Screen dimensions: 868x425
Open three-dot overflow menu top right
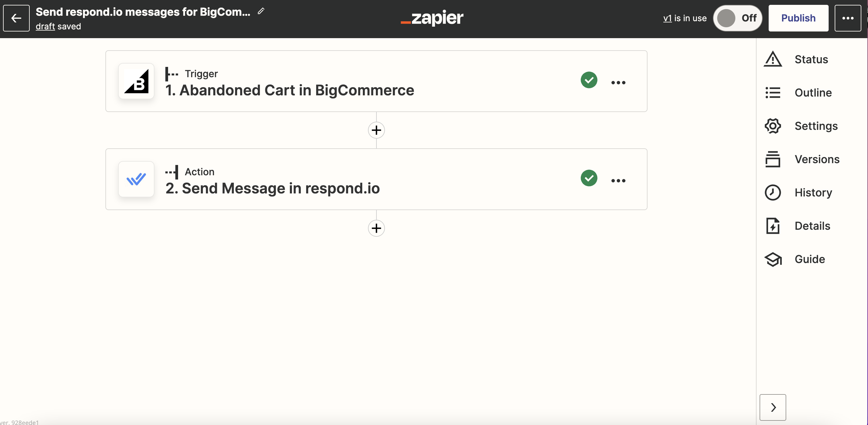(848, 18)
